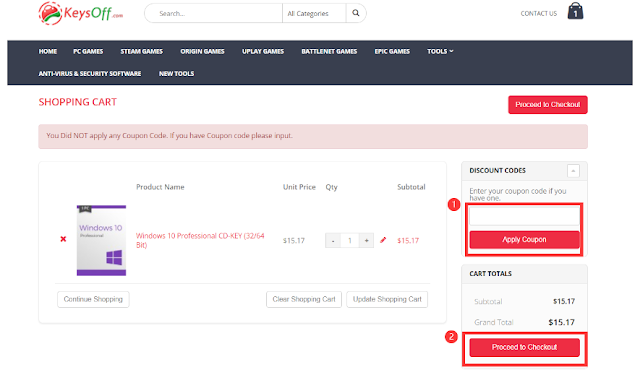The image size is (640, 370).
Task: Open the Epic Games menu
Action: click(x=392, y=51)
